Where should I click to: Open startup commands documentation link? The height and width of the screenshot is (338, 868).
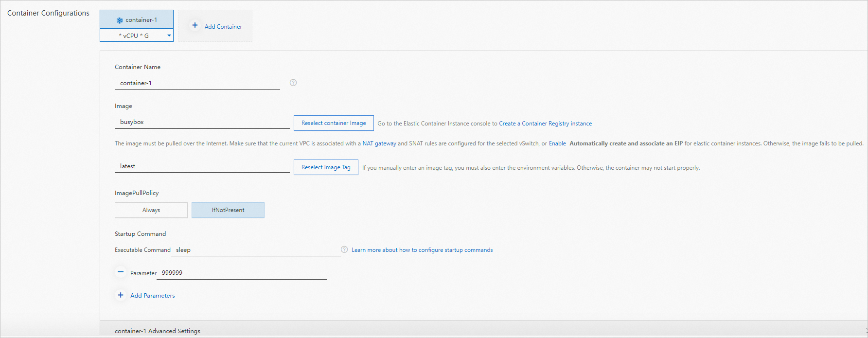pyautogui.click(x=422, y=250)
